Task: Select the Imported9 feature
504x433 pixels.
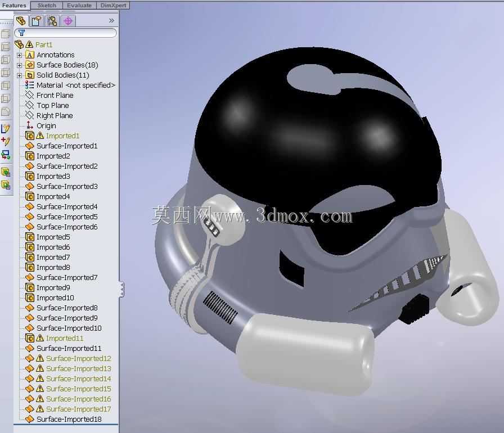Action: click(53, 287)
